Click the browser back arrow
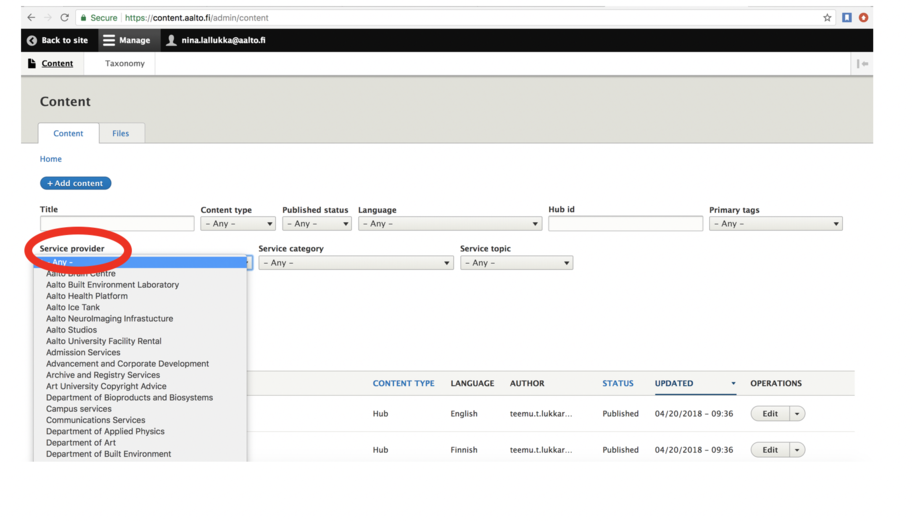912x521 pixels. click(31, 17)
